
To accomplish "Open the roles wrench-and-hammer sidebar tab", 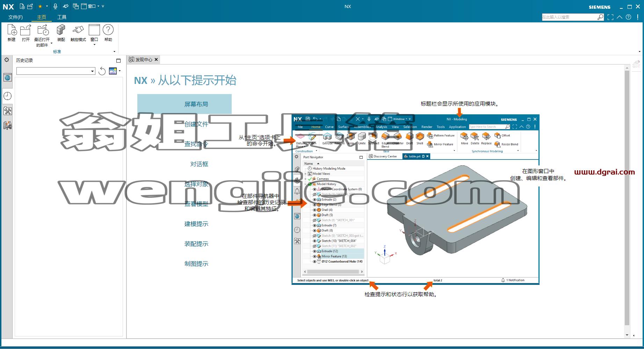I will coord(7,111).
